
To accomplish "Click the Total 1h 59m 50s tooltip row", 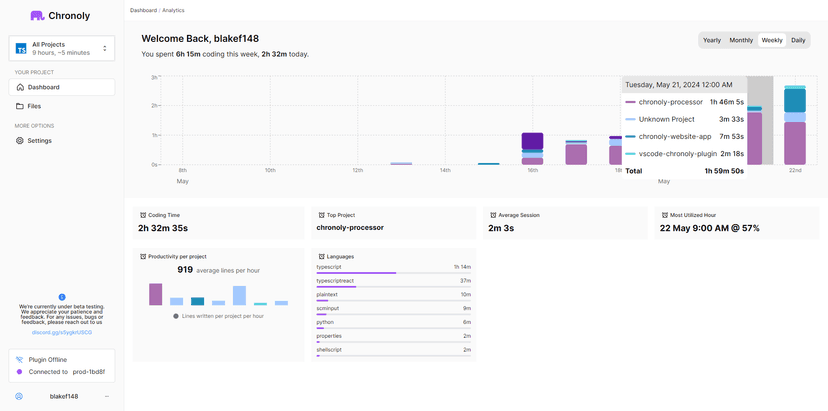I will point(684,171).
